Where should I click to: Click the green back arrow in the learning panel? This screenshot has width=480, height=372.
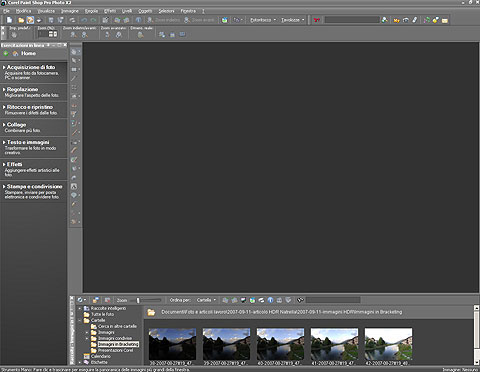click(x=6, y=53)
